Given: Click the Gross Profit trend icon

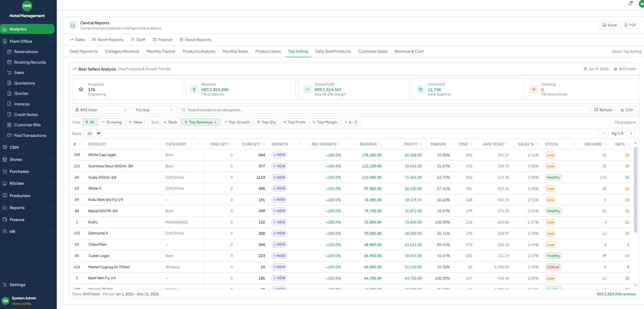Looking at the screenshot, I should pyautogui.click(x=307, y=89).
